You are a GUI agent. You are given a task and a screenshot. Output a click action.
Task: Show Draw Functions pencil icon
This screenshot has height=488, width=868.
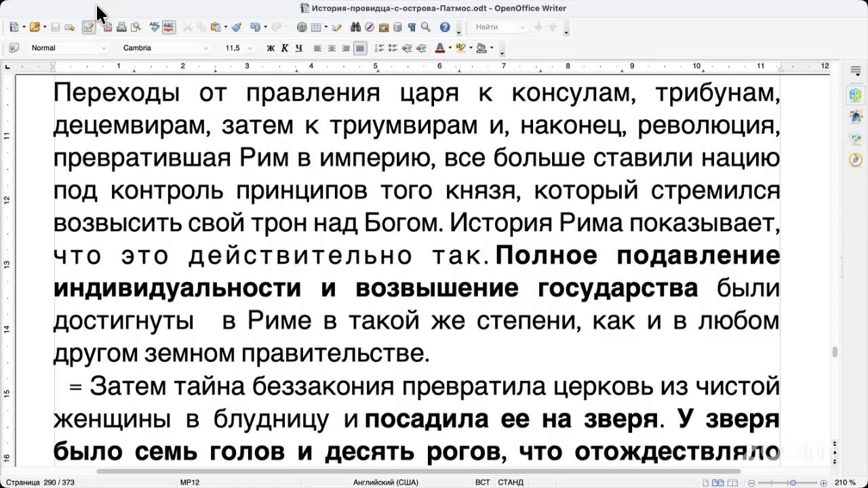point(336,27)
